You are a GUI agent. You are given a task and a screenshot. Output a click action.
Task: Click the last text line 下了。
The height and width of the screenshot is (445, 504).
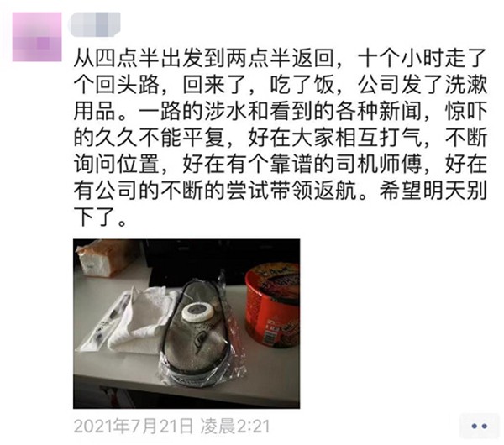[101, 217]
